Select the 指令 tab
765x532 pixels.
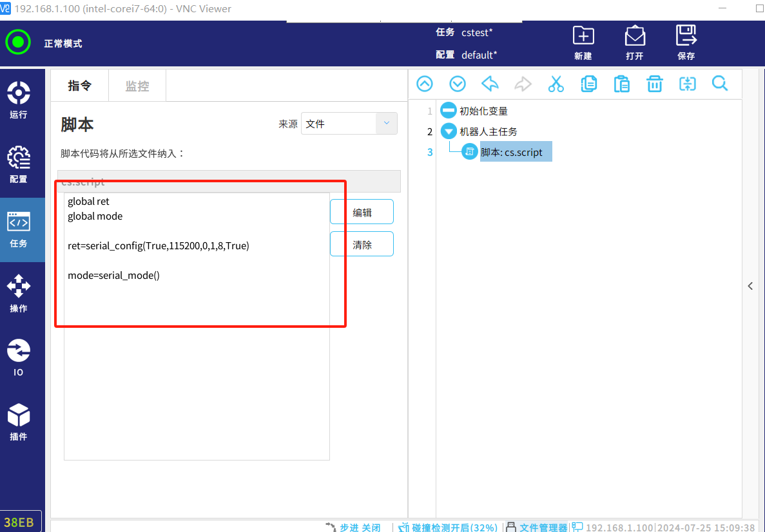click(80, 86)
